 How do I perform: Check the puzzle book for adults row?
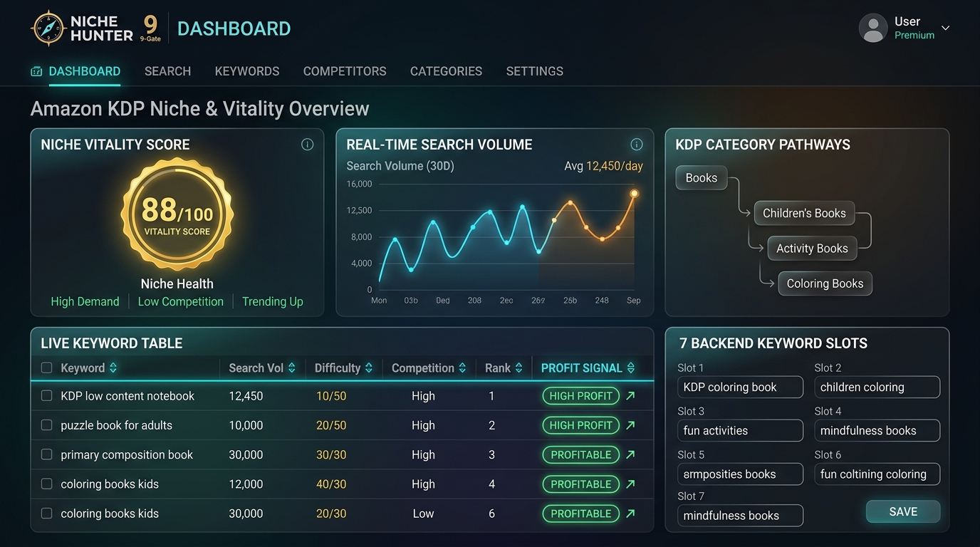point(47,425)
